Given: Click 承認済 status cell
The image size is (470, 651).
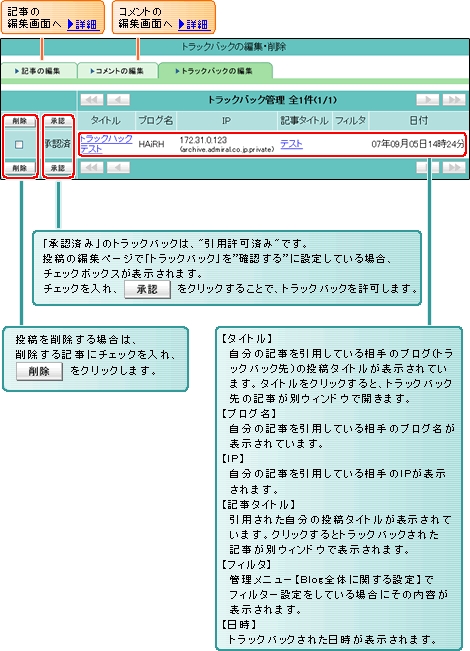Looking at the screenshot, I should click(58, 144).
